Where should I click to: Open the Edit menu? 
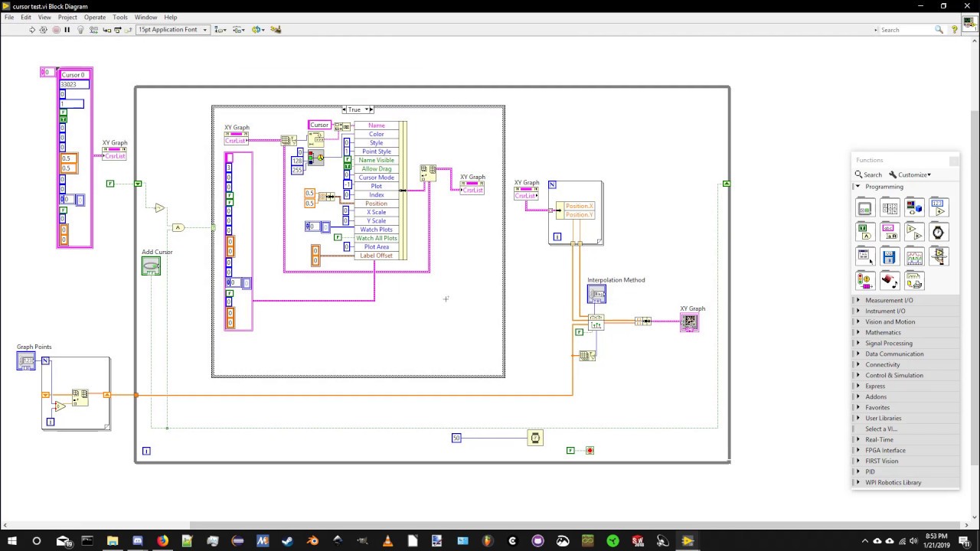(26, 17)
